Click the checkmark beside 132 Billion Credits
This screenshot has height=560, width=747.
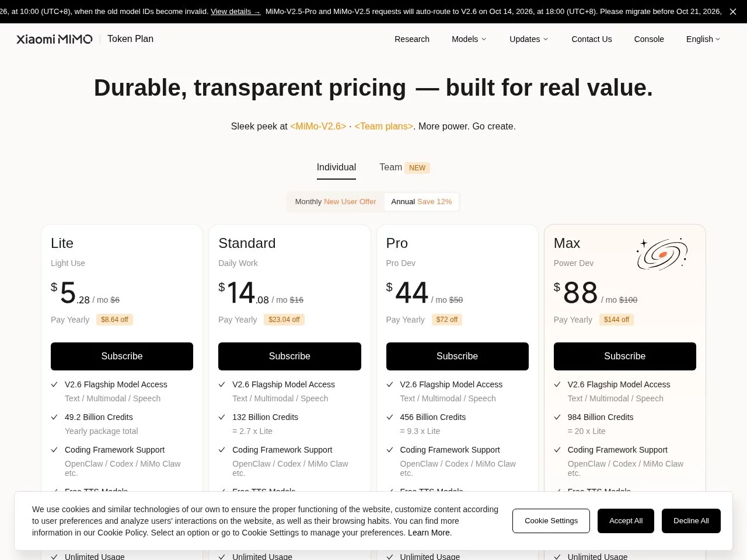click(222, 417)
